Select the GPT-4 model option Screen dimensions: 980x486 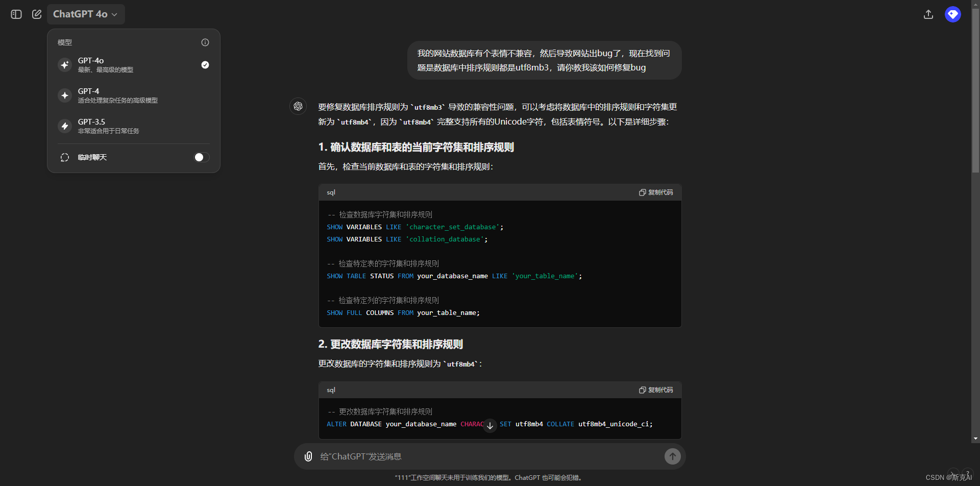click(x=134, y=95)
